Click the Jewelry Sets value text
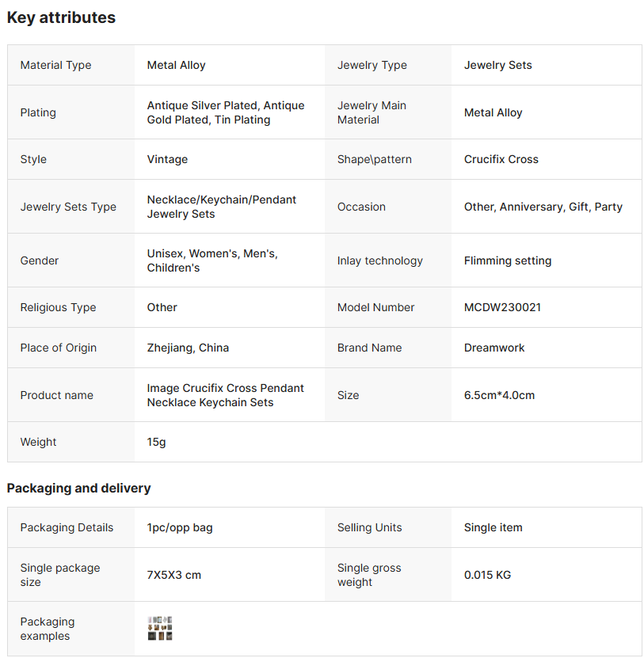 497,65
